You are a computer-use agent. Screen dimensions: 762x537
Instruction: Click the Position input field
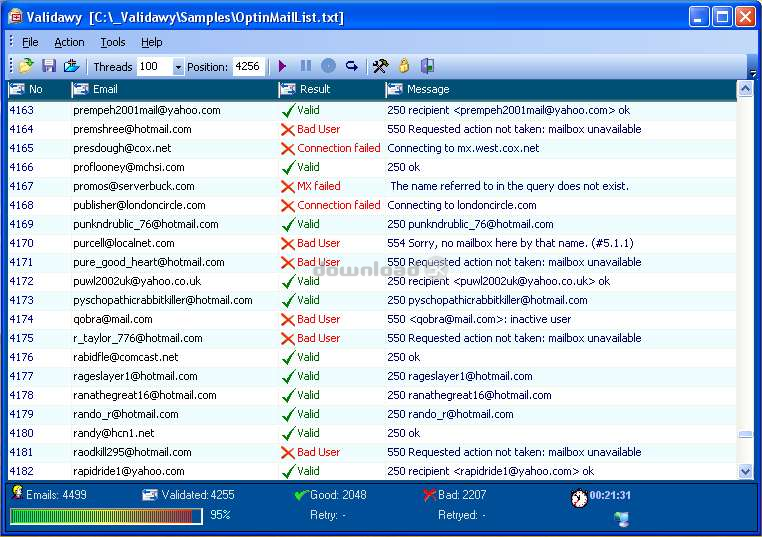(x=248, y=67)
